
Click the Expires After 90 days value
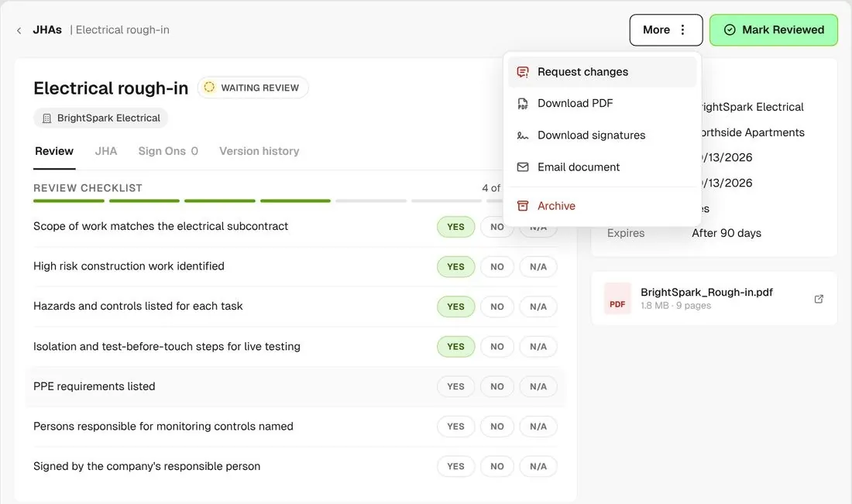pyautogui.click(x=727, y=233)
